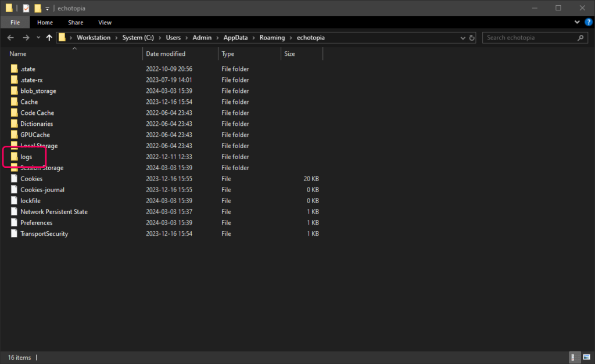Click the search magnifier icon
Viewport: 595px width, 364px height.
(580, 37)
